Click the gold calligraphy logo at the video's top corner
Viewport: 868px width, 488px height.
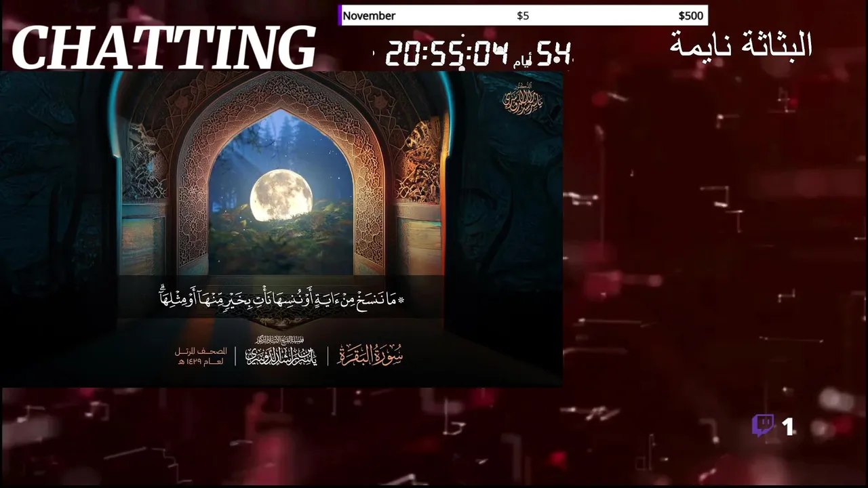tap(522, 100)
